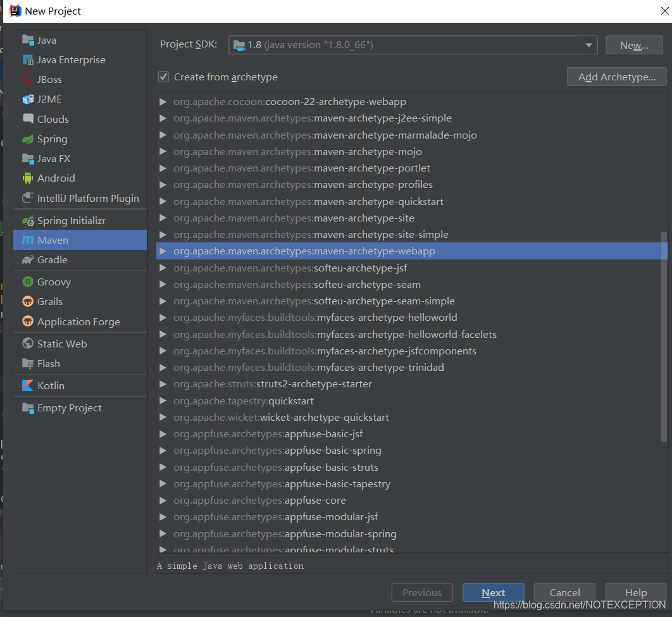Expand softeu-archetype-jsf node
The height and width of the screenshot is (617, 672).
click(163, 268)
